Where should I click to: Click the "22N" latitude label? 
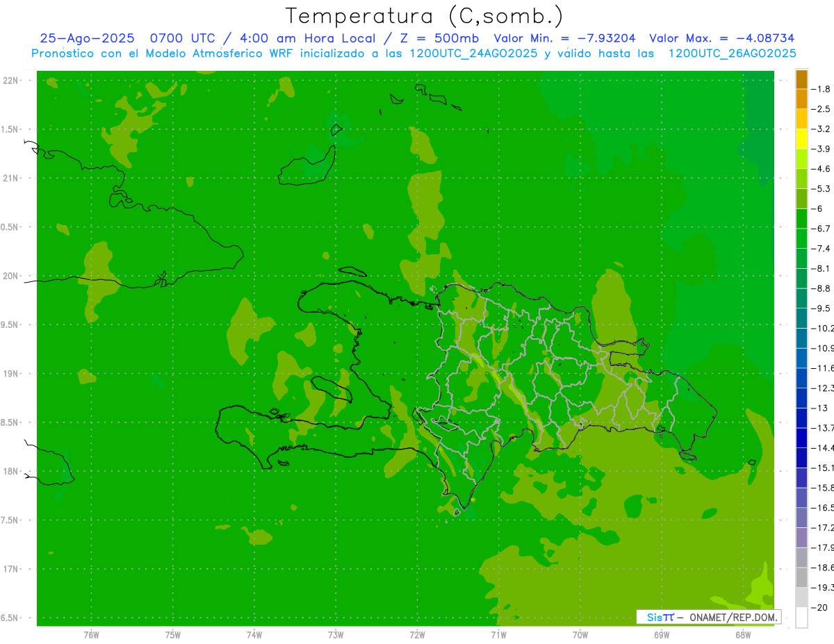pos(9,81)
